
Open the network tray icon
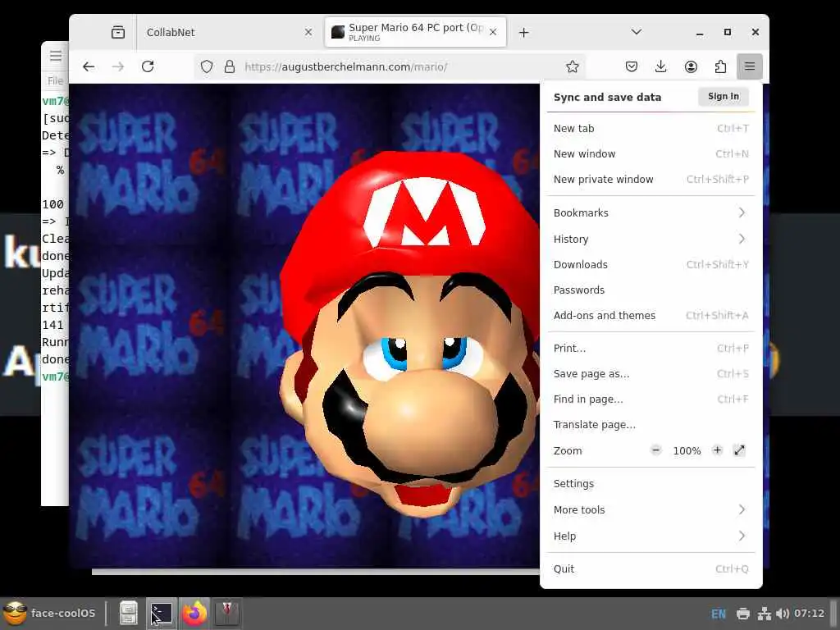[764, 614]
